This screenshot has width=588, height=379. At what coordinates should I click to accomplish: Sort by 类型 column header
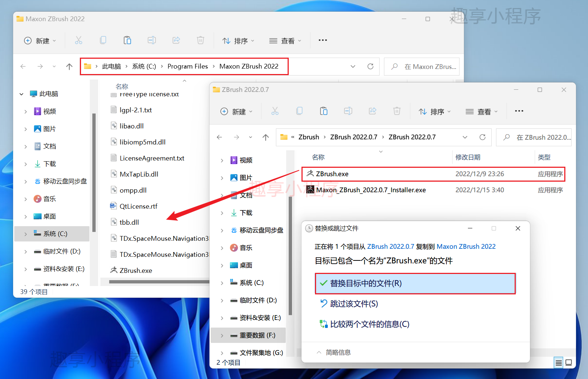[544, 157]
